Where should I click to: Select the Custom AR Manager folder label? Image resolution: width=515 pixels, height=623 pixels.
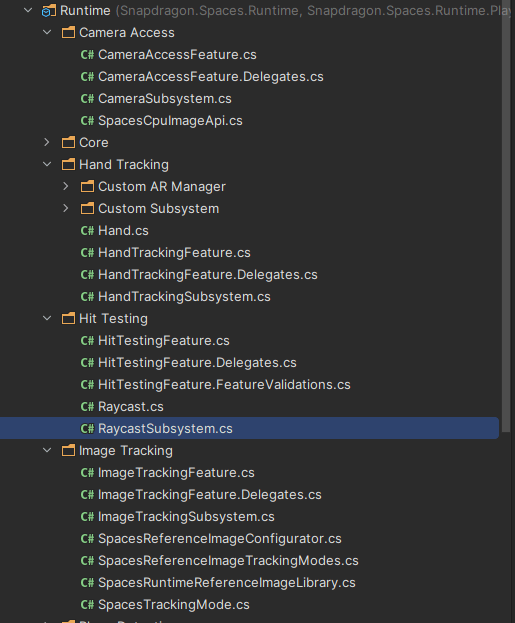point(162,187)
